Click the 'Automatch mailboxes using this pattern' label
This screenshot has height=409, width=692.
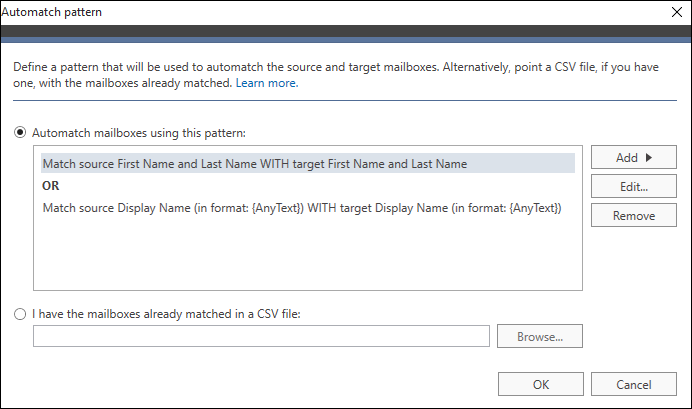[139, 133]
